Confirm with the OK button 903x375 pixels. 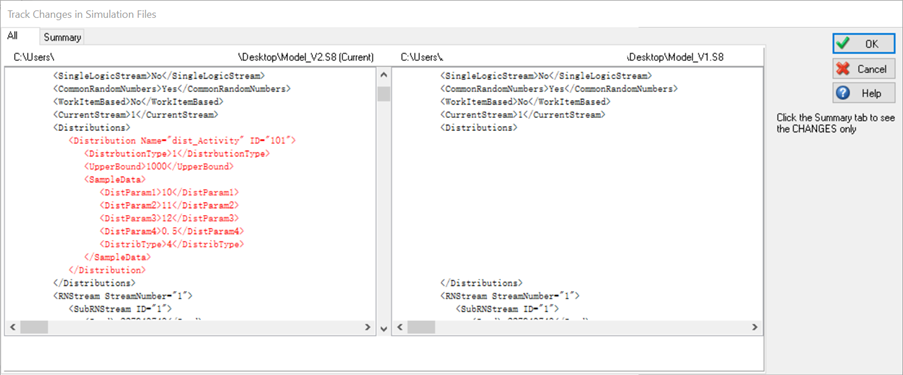(x=864, y=43)
